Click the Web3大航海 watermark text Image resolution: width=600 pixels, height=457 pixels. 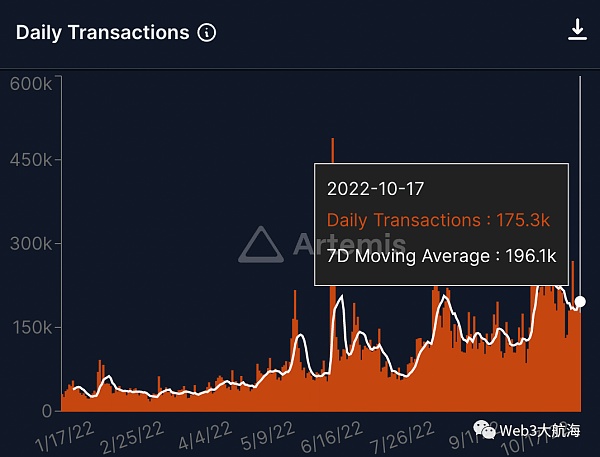coord(540,431)
